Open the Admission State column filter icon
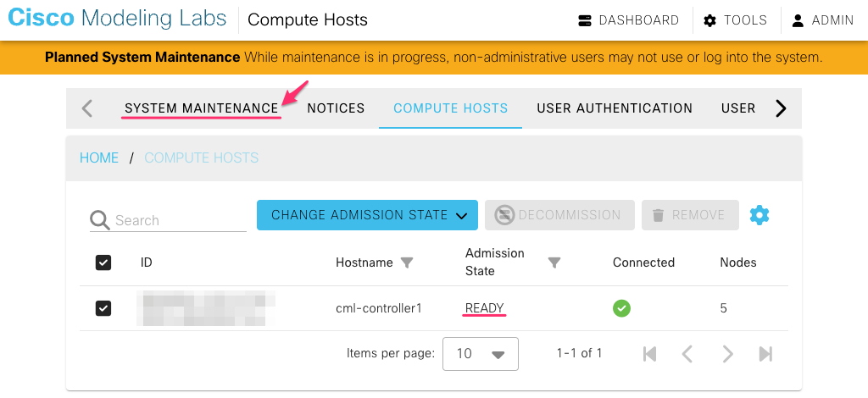The height and width of the screenshot is (398, 868). (x=554, y=263)
